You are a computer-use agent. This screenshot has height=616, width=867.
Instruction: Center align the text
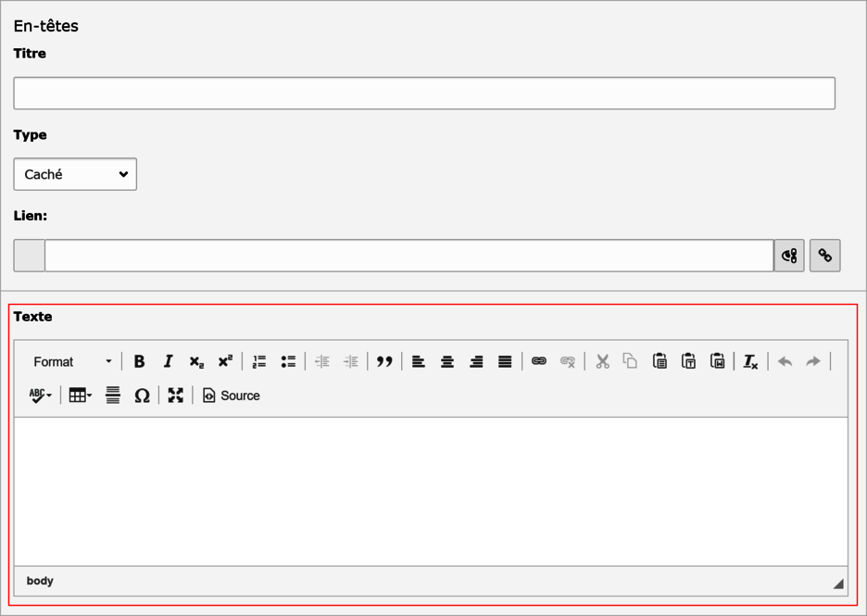point(447,361)
